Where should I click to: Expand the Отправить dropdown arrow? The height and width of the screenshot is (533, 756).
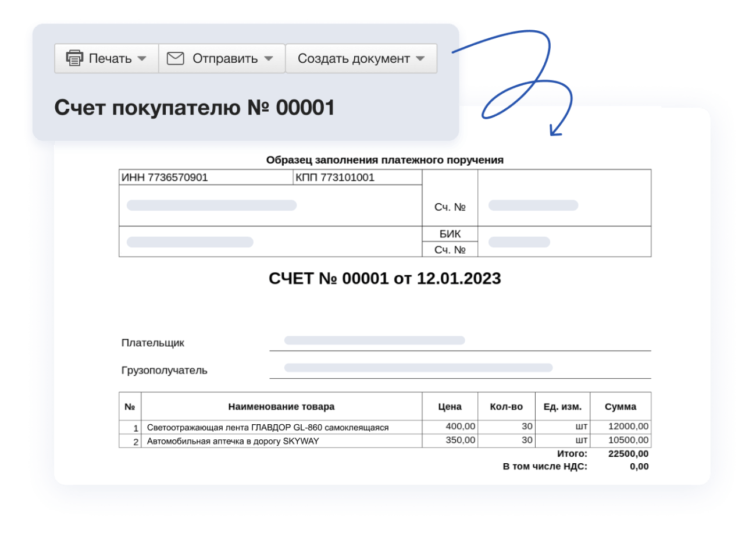pyautogui.click(x=268, y=59)
